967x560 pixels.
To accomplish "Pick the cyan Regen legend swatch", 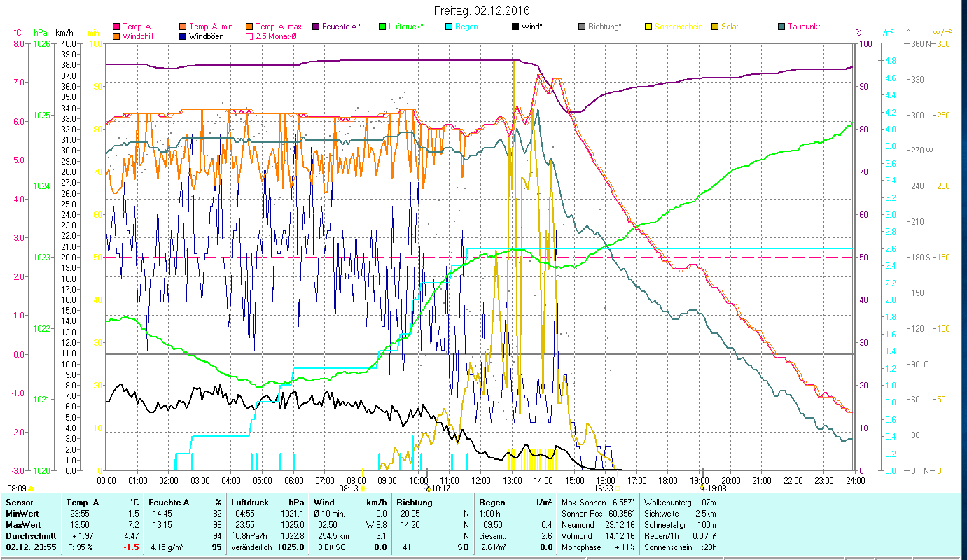I will tap(449, 27).
